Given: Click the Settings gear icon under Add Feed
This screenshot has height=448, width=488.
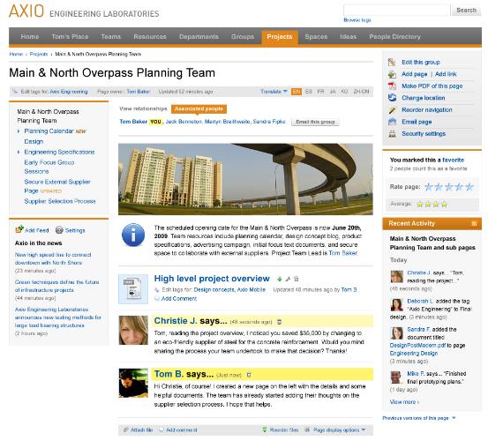Looking at the screenshot, I should point(59,230).
